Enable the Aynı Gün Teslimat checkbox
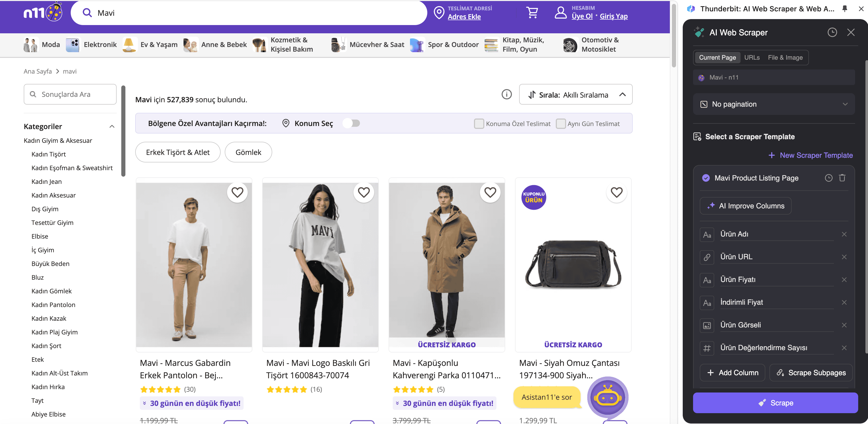This screenshot has width=868, height=424. click(x=560, y=124)
